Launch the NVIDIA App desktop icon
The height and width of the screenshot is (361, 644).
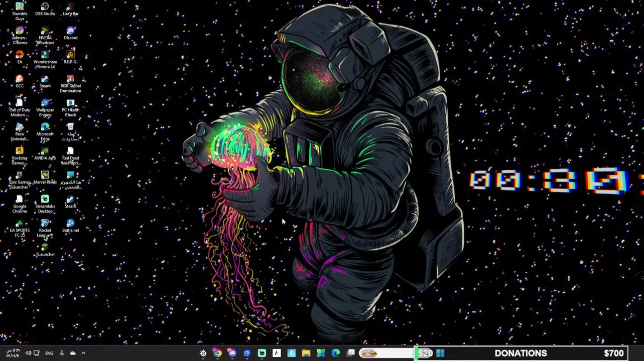pyautogui.click(x=45, y=154)
